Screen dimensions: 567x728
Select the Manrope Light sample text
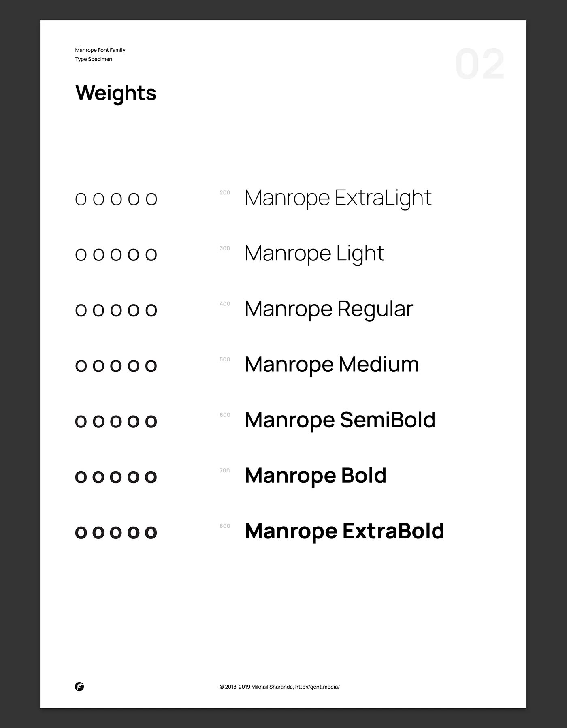coord(315,254)
